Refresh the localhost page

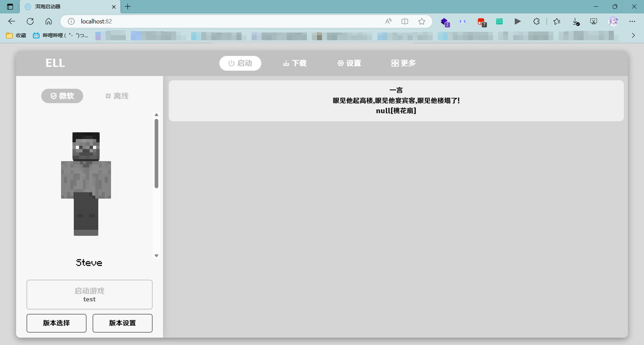(x=30, y=21)
